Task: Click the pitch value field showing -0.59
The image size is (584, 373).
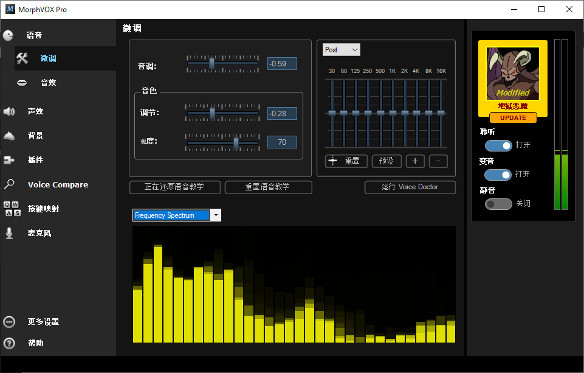Action: [x=282, y=64]
